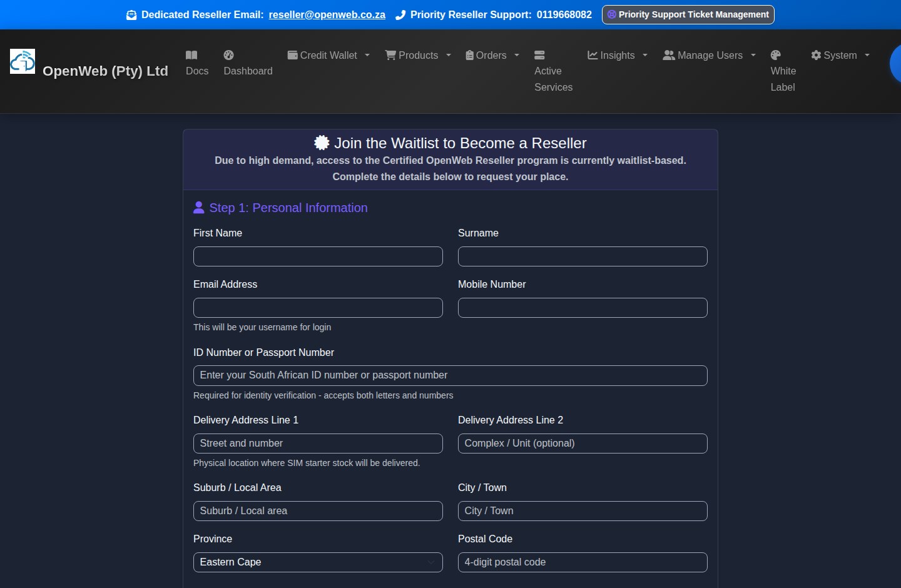Focus the Mobile Number input field
901x588 pixels.
[583, 308]
